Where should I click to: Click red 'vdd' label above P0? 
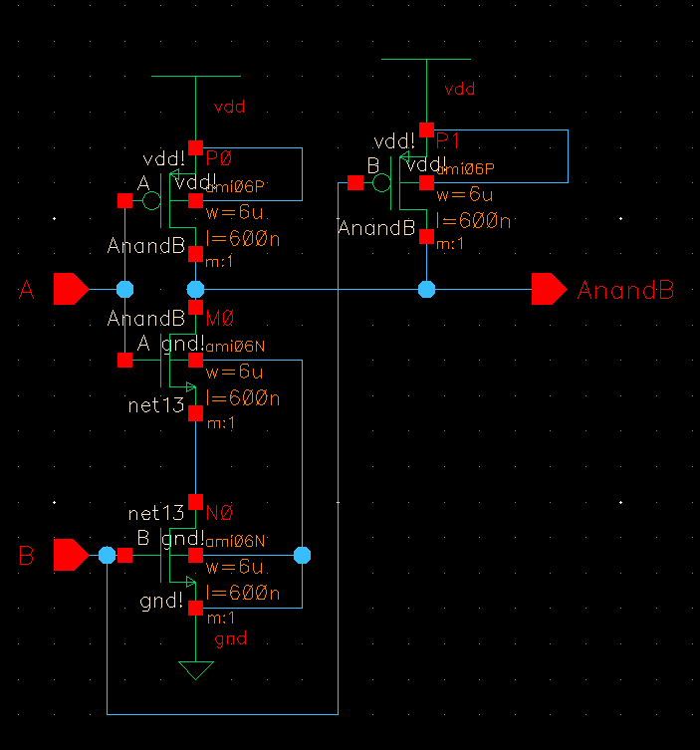pos(229,107)
